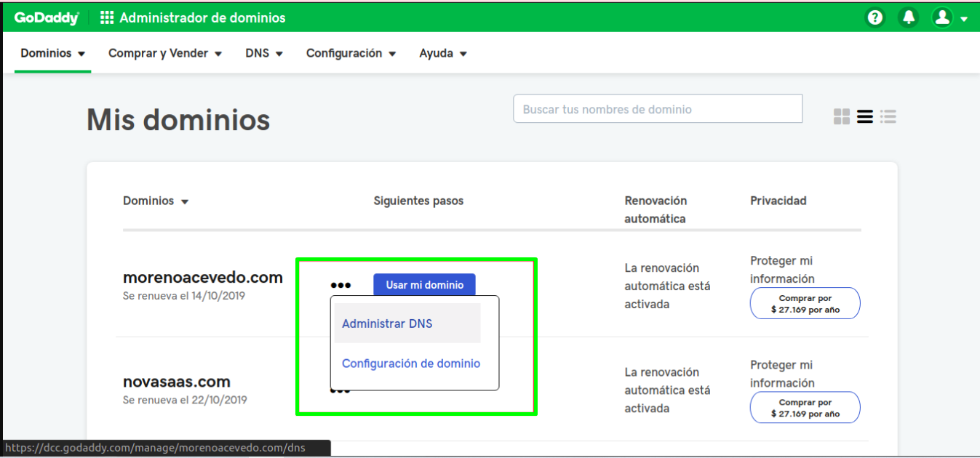Click renewal date 14/10/2019 text
This screenshot has height=458, width=980.
[185, 296]
